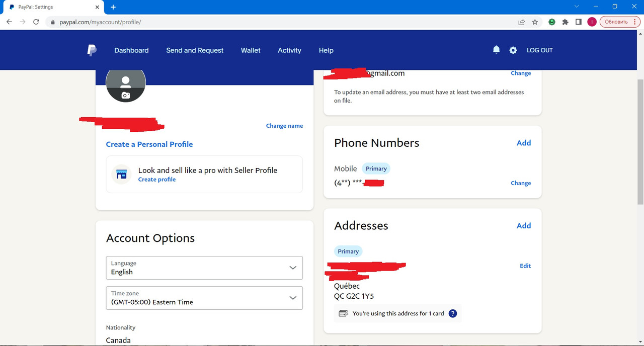Image resolution: width=644 pixels, height=346 pixels.
Task: Click LOG OUT
Action: [x=539, y=50]
